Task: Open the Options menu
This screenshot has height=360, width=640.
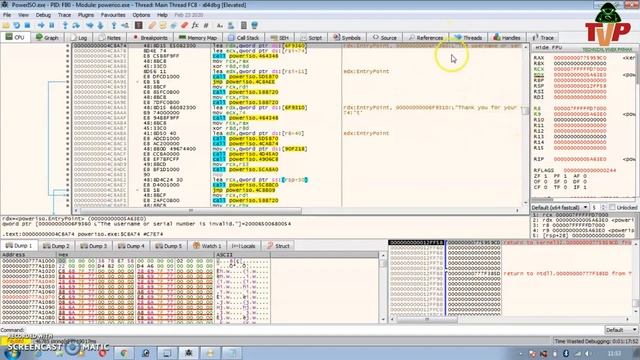Action: [x=141, y=15]
